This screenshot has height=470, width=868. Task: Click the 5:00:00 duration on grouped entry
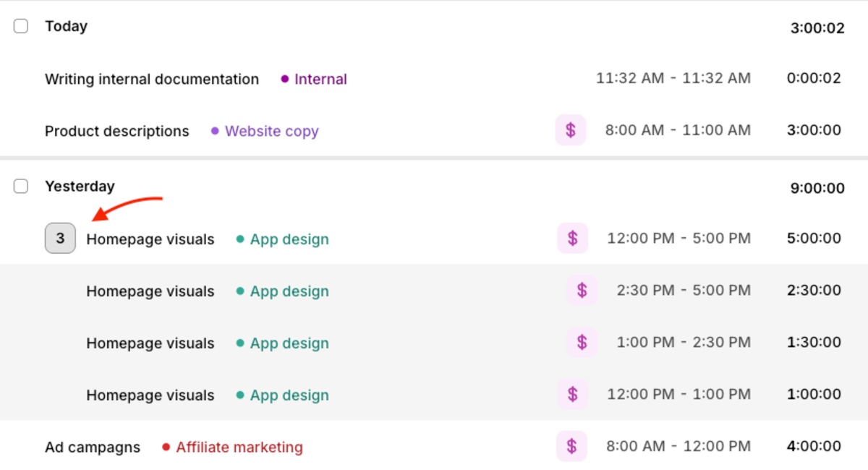point(815,238)
